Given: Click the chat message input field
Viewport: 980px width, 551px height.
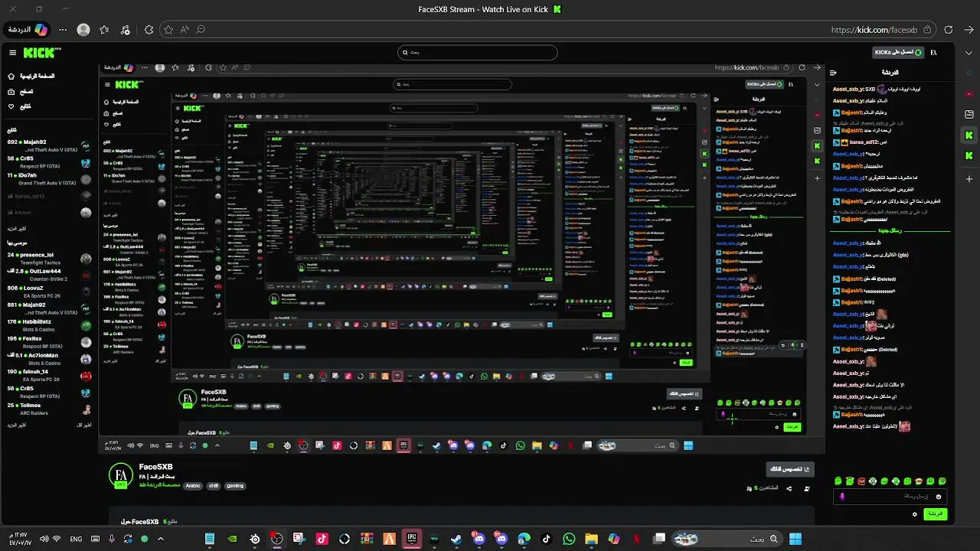Looking at the screenshot, I should (x=890, y=497).
